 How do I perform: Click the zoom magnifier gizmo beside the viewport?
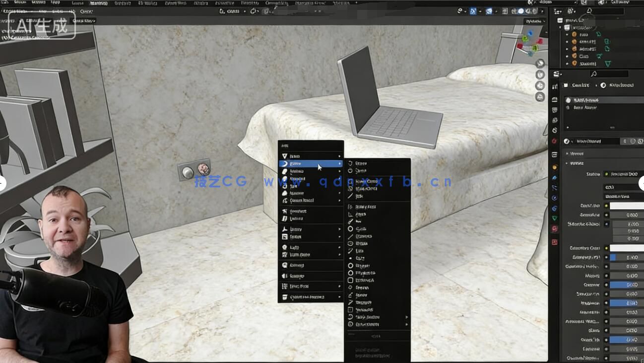tap(539, 64)
